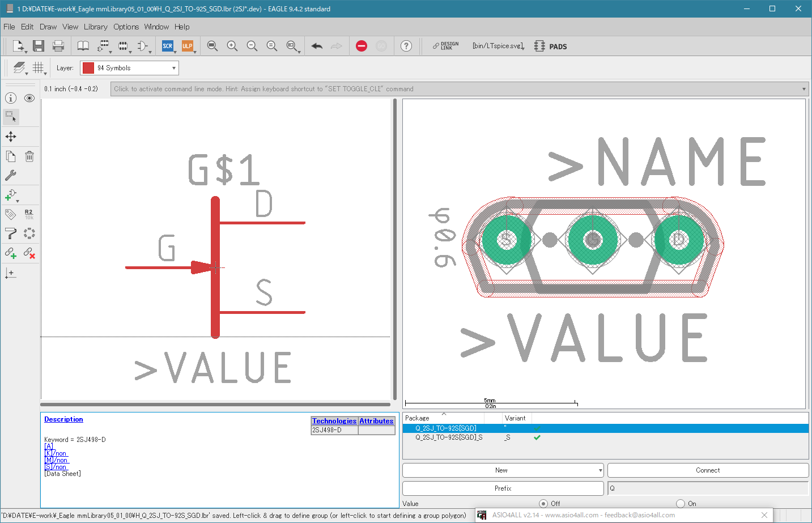Screen dimensions: 812x523
Task: Open the ULP user language program icon
Action: coord(188,46)
